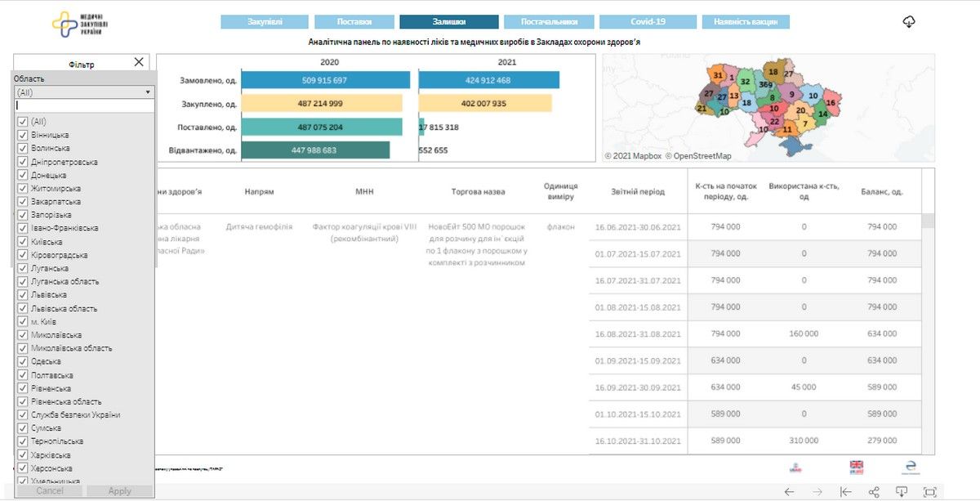Click the UK aid flag logo

[856, 467]
